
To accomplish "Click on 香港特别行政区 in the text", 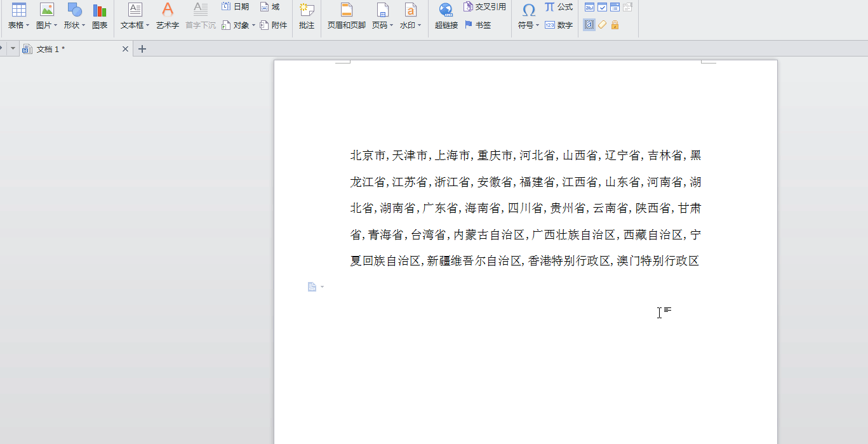I will tap(569, 261).
